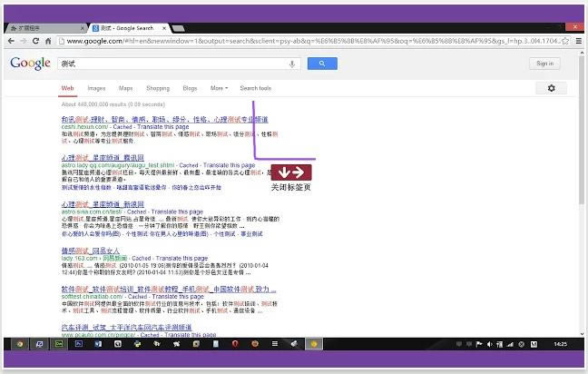Switch to Images results
Viewport: 588px width, 374px height.
pos(96,88)
